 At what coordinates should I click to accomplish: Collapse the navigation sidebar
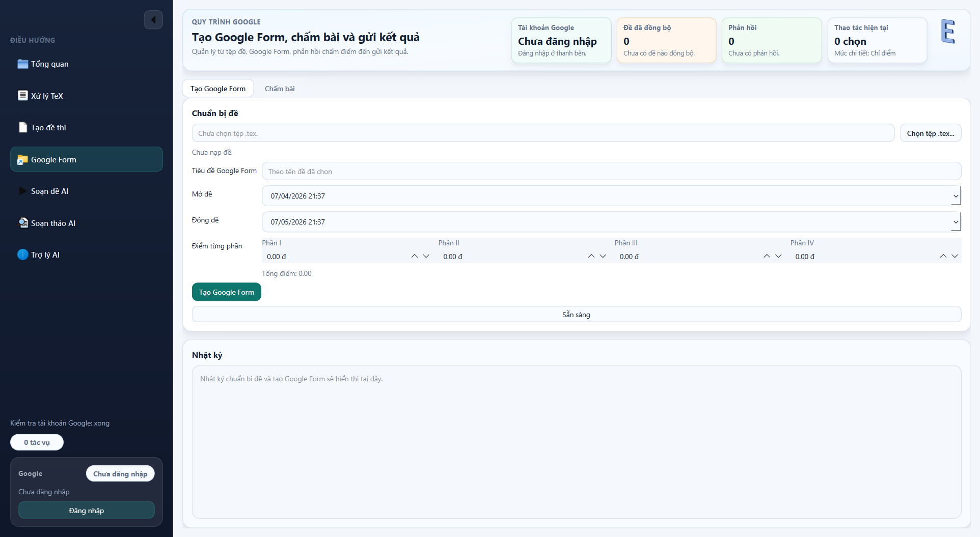[x=153, y=19]
